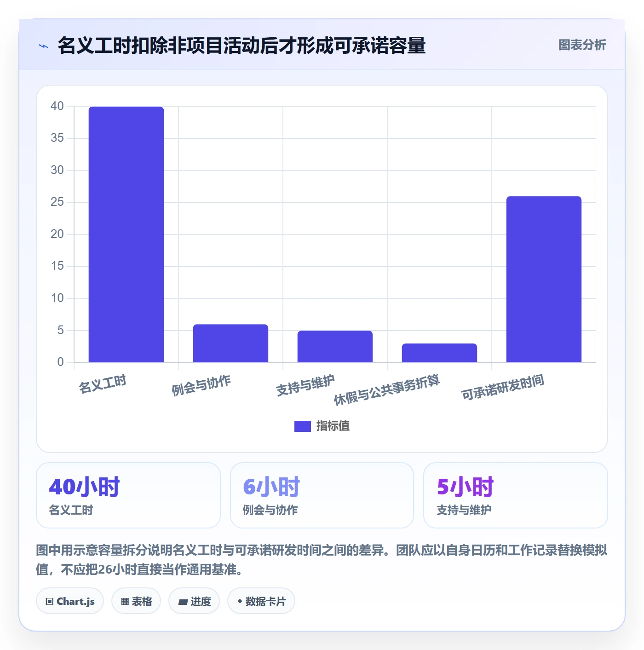Select the 进度 tag button
Viewport: 644px width, 650px height.
[194, 601]
